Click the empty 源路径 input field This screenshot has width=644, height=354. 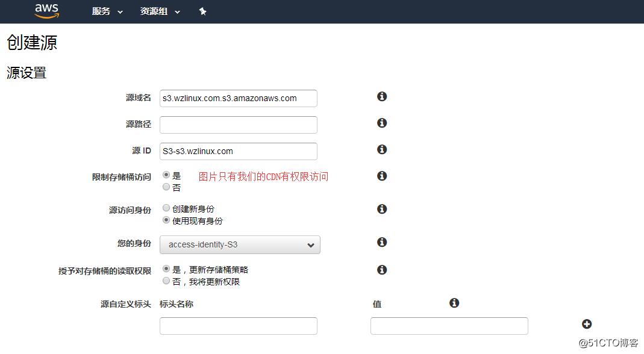[x=238, y=125]
